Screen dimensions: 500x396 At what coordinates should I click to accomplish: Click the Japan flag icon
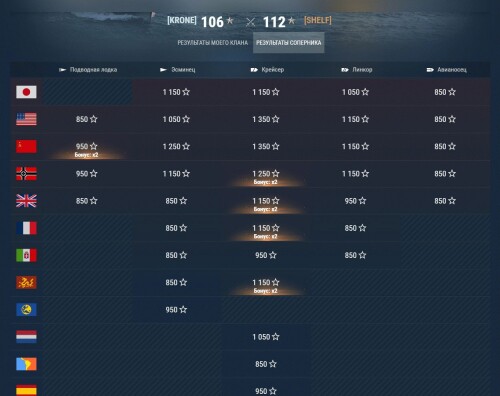pyautogui.click(x=26, y=92)
